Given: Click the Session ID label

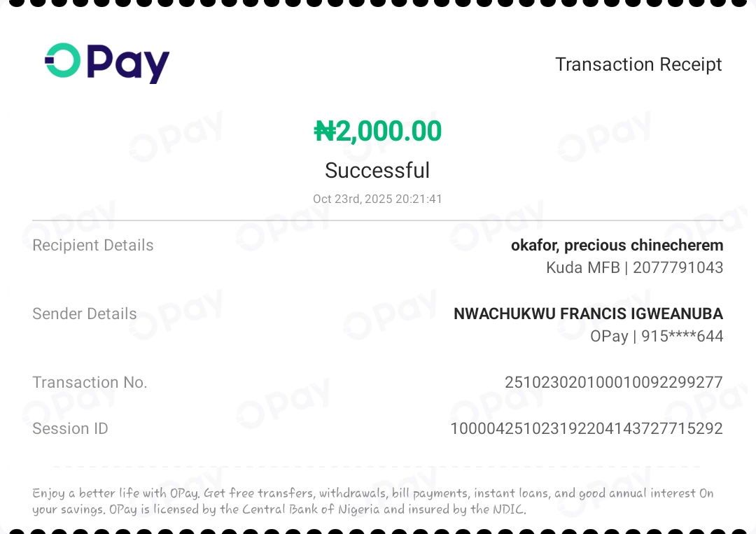Looking at the screenshot, I should [70, 428].
